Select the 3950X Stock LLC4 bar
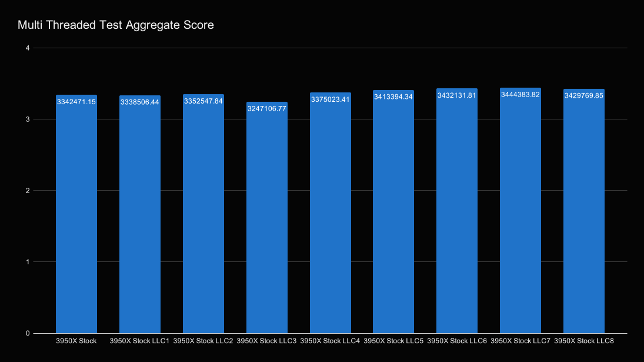This screenshot has width=644, height=362. click(x=330, y=213)
